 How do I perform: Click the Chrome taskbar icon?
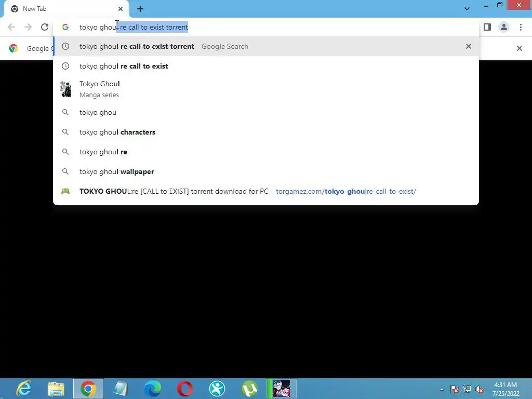pos(88,389)
